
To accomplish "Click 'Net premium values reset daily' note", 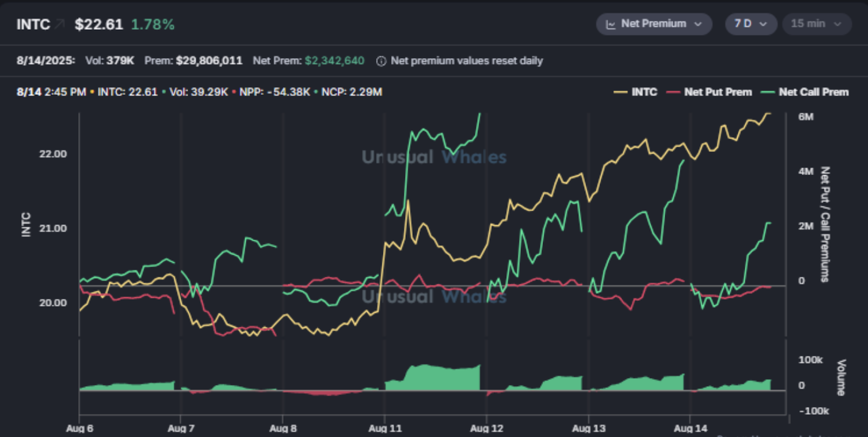I will 467,61.
